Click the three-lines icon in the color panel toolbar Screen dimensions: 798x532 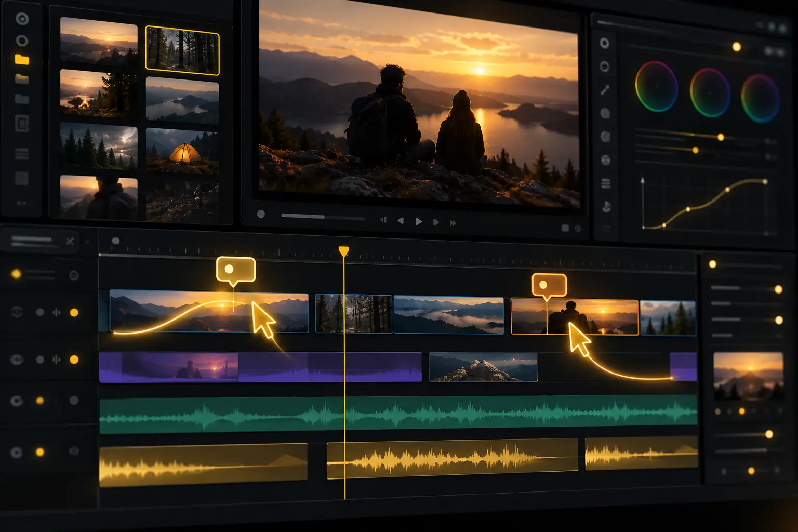pos(606,183)
